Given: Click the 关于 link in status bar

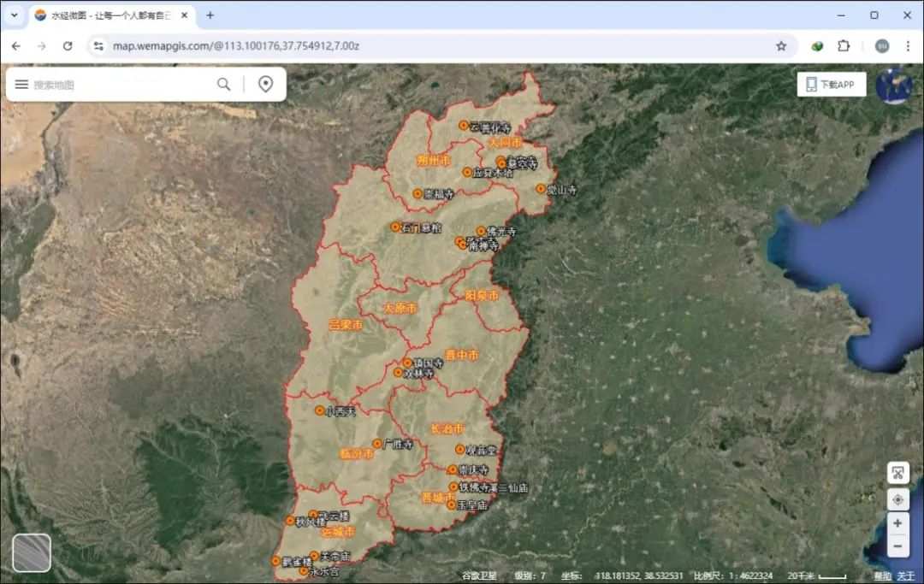Looking at the screenshot, I should click(906, 575).
